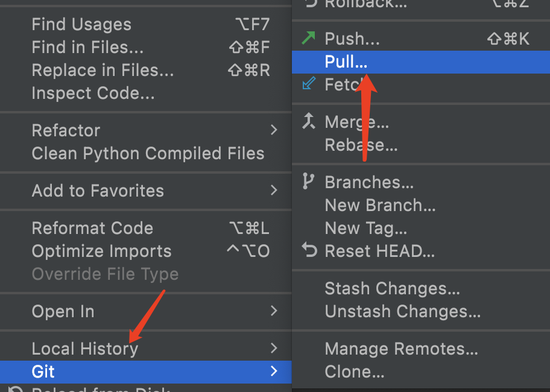Click the green Push arrow icon
The width and height of the screenshot is (550, 392).
tap(309, 39)
